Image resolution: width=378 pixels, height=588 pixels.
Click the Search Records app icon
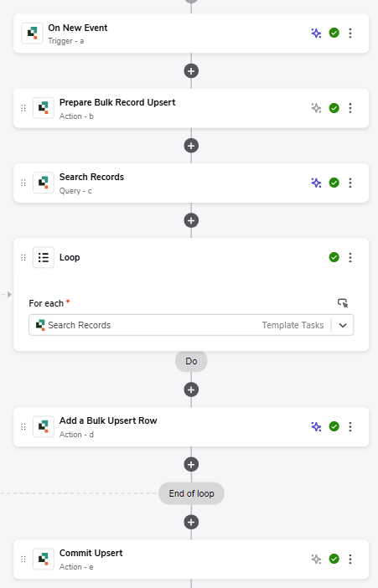click(x=44, y=183)
